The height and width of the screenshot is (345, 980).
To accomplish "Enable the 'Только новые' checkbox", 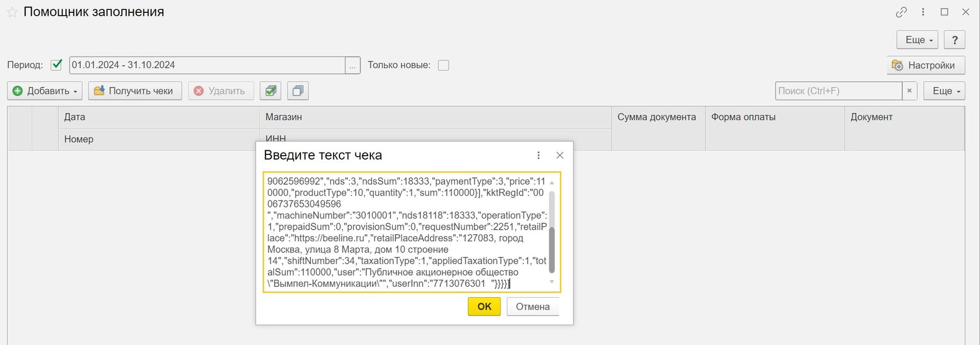I will click(443, 65).
